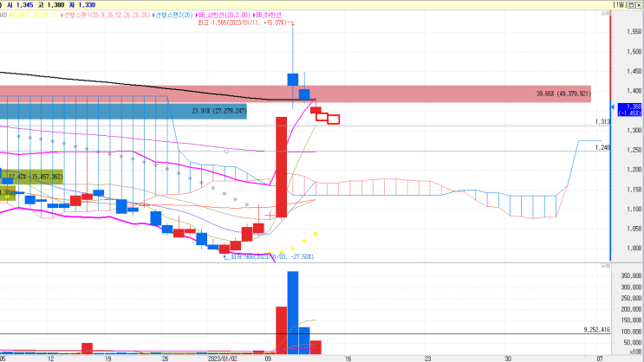Collapse the price chart panel using its small minus icon

pyautogui.click(x=604, y=14)
